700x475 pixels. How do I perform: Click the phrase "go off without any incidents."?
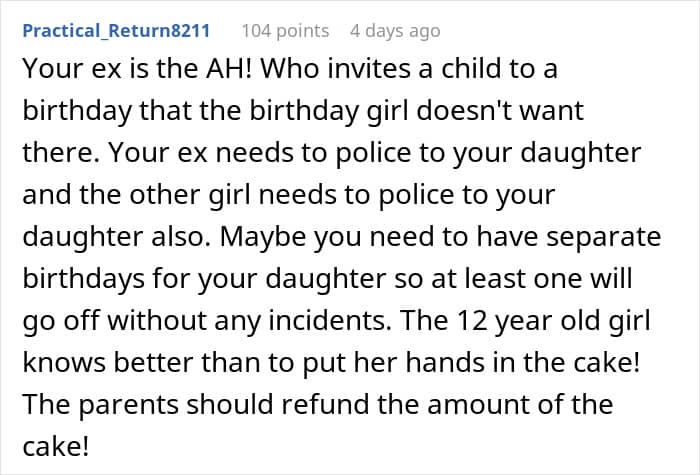point(207,320)
